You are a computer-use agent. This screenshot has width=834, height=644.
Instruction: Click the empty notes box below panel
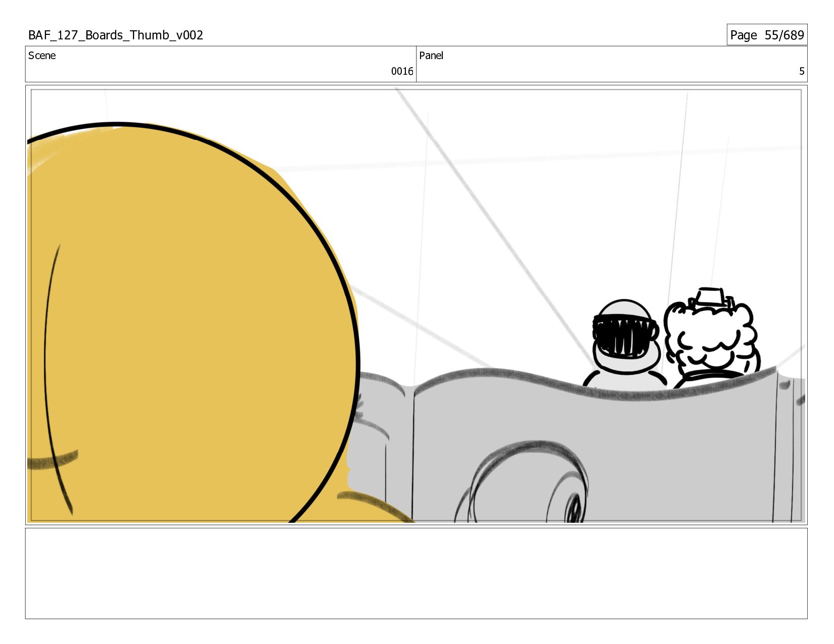coord(416,573)
